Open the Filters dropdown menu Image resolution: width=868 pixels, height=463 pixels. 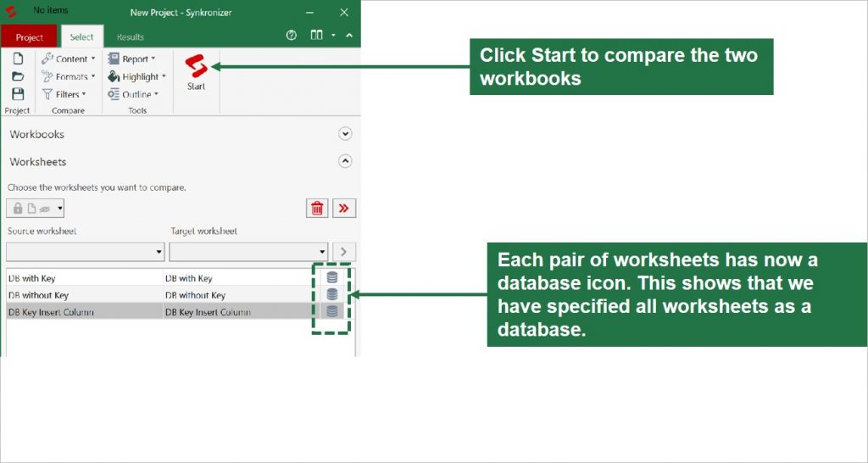click(x=67, y=94)
